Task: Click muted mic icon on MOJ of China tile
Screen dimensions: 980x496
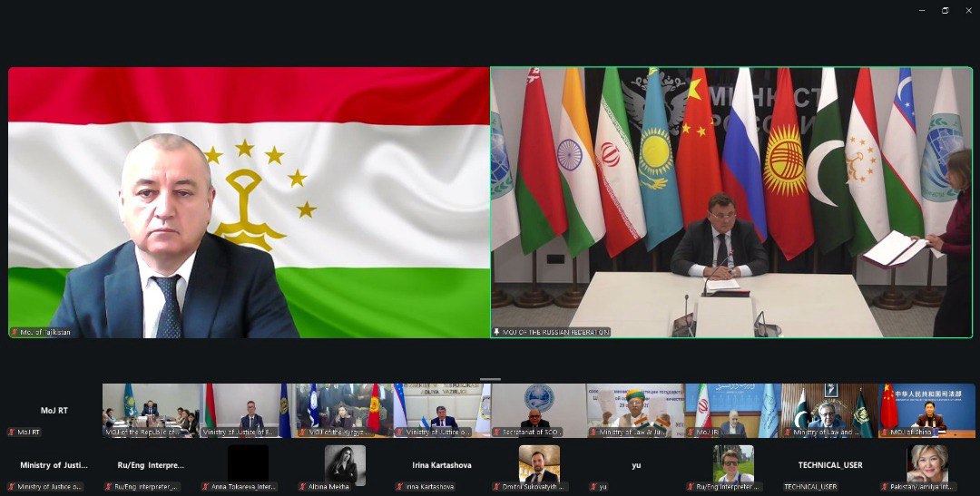Action: tap(885, 432)
